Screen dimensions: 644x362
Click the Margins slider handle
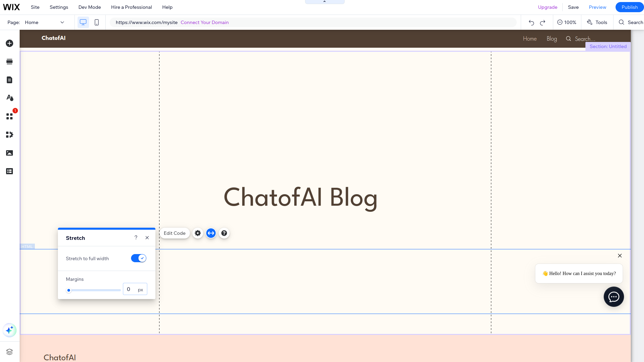click(69, 290)
